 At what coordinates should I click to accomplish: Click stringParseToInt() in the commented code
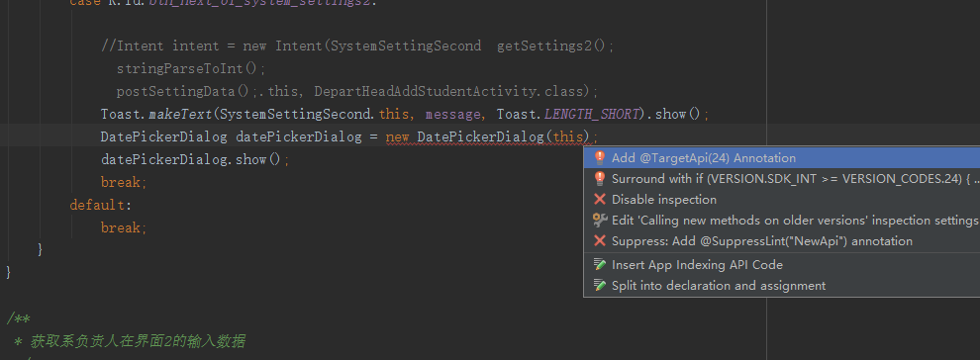pyautogui.click(x=191, y=68)
